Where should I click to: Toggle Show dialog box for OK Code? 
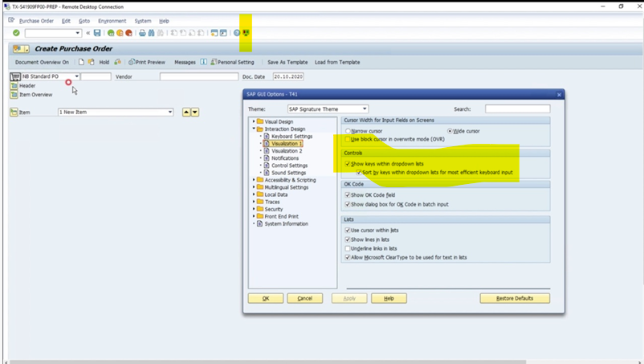(x=348, y=204)
